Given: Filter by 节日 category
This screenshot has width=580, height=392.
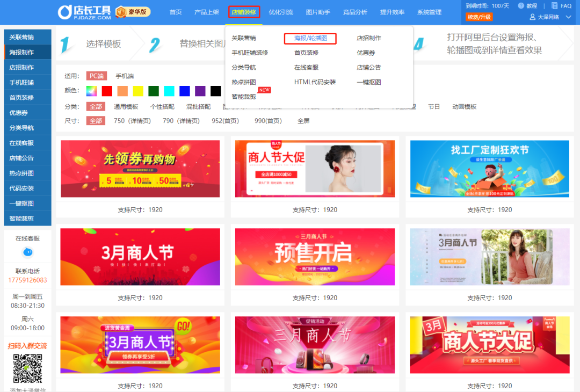Looking at the screenshot, I should pyautogui.click(x=434, y=106).
